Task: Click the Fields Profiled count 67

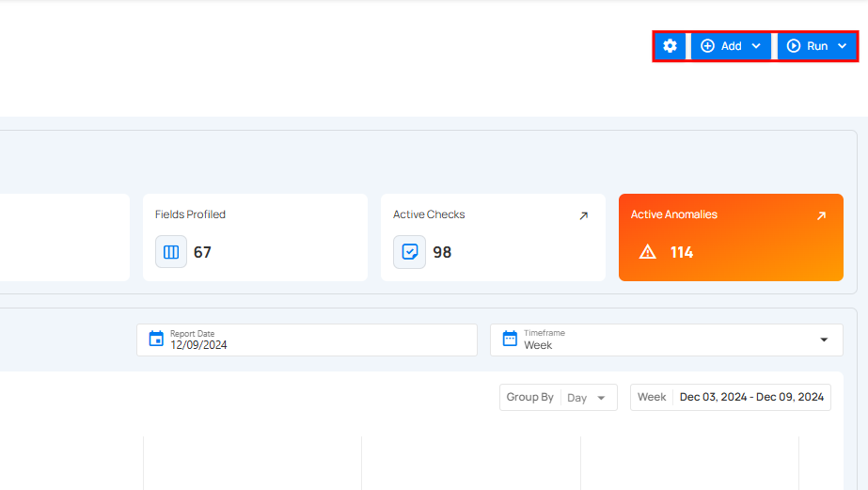Action: coord(202,252)
